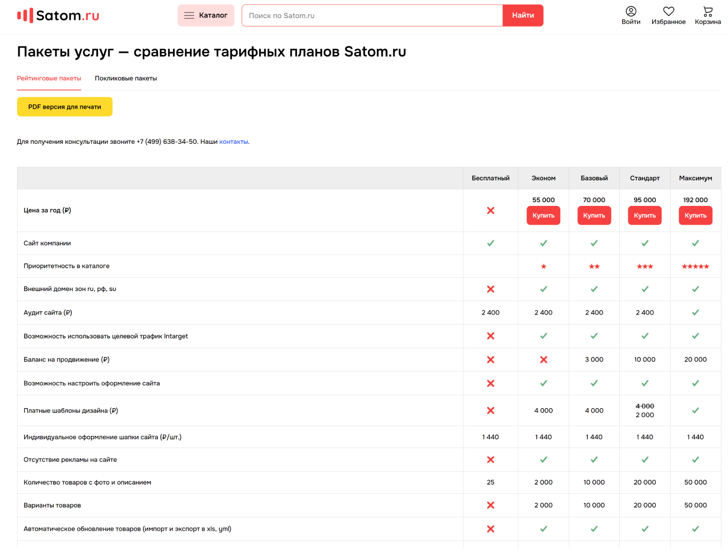728x560 pixels.
Task: Click the Базовый column header
Action: point(594,179)
